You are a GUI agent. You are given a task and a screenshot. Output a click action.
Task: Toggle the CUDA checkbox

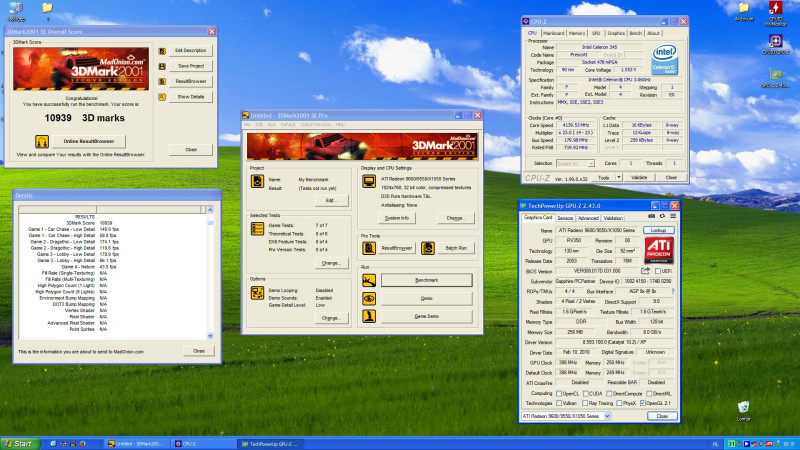[x=586, y=394]
